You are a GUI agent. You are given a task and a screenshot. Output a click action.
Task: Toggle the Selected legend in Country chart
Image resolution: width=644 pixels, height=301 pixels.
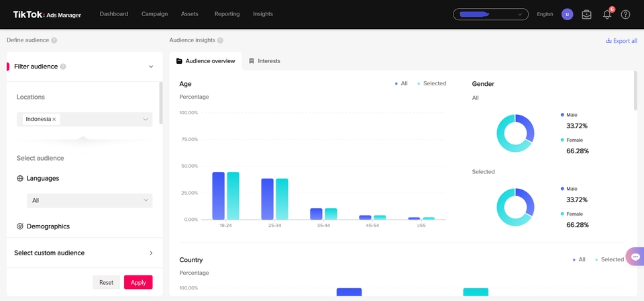(x=609, y=259)
